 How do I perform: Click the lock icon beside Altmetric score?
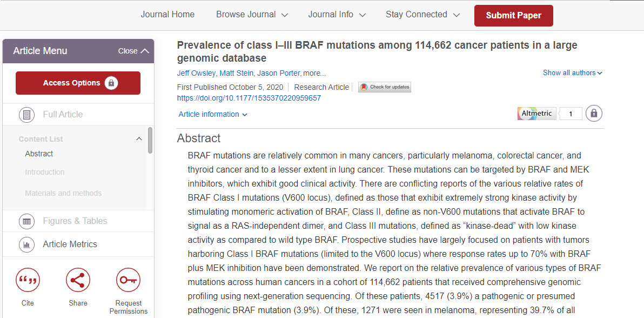[594, 113]
